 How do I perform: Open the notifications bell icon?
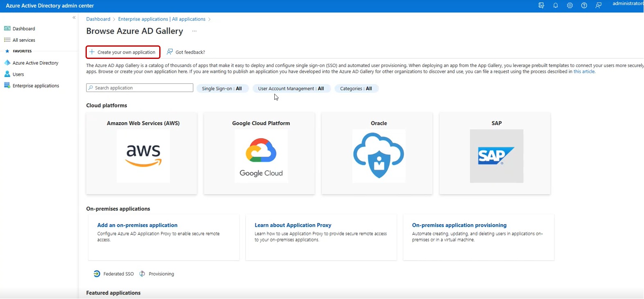pyautogui.click(x=556, y=6)
